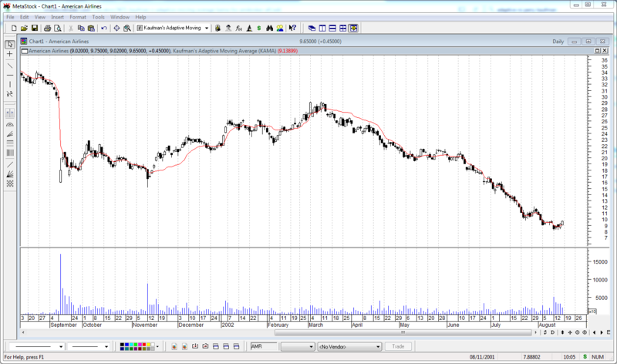
Task: Select the vertical line tool
Action: click(10, 84)
